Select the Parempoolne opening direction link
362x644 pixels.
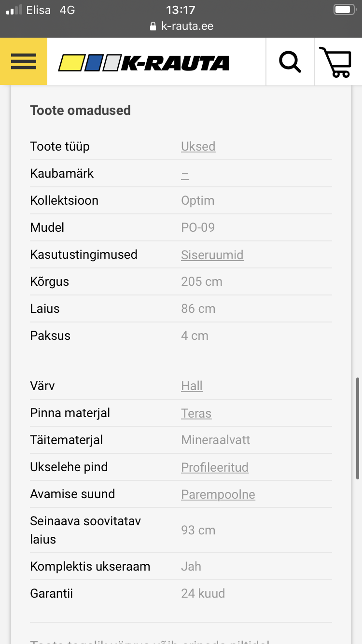218,494
